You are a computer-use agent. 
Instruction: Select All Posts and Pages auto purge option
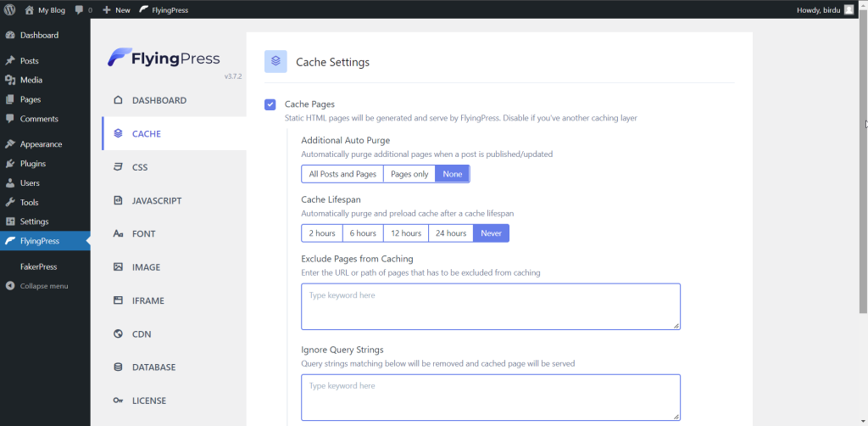(342, 174)
